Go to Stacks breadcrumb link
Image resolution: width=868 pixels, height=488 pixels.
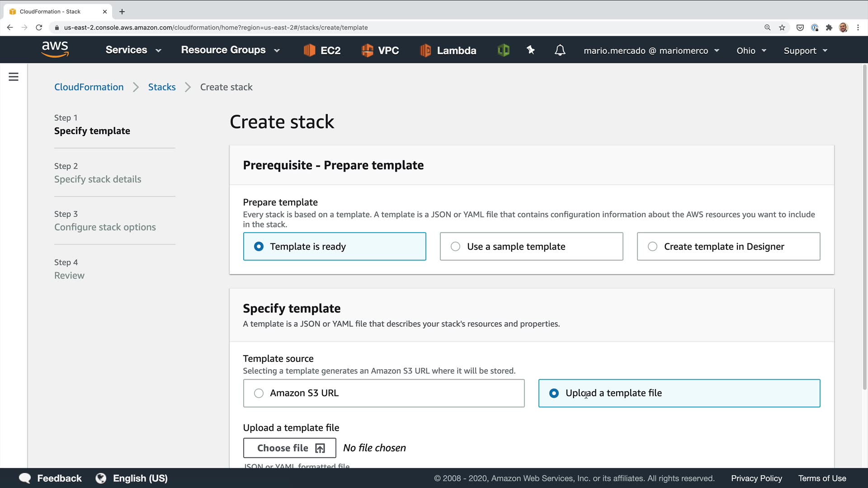(161, 87)
